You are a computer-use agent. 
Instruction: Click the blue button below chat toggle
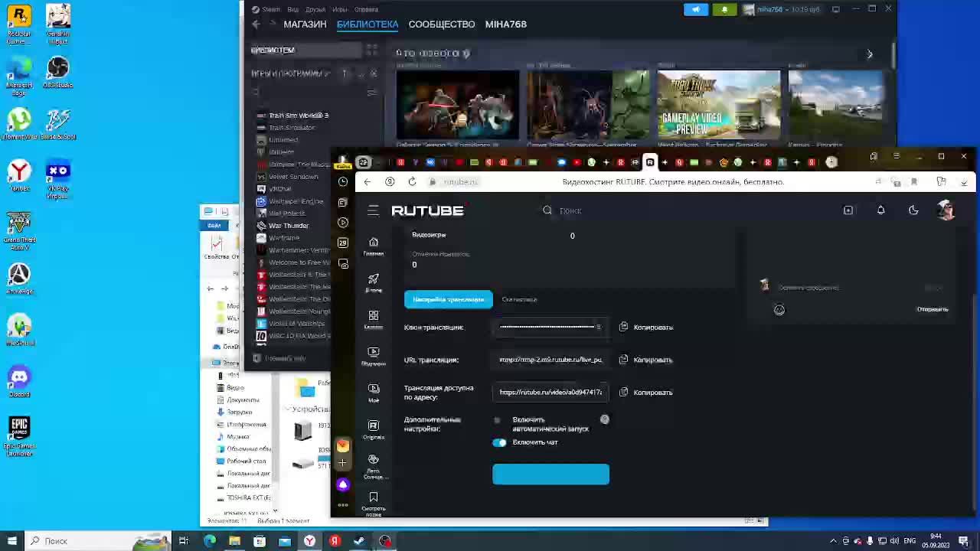pos(550,474)
